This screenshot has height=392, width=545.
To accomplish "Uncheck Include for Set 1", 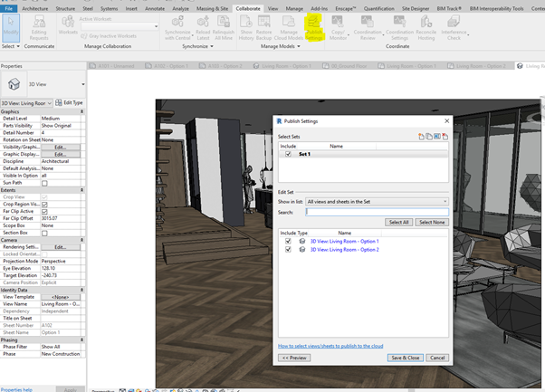I will (288, 154).
